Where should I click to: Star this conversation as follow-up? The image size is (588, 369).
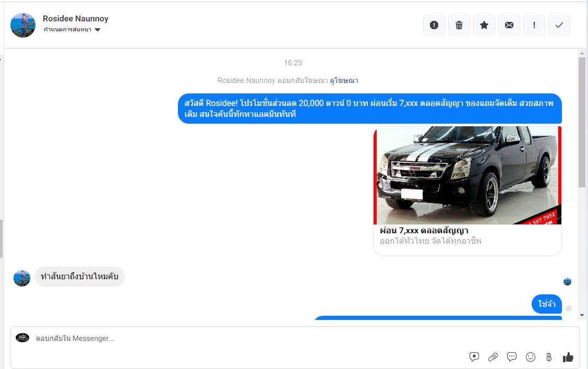click(x=484, y=25)
